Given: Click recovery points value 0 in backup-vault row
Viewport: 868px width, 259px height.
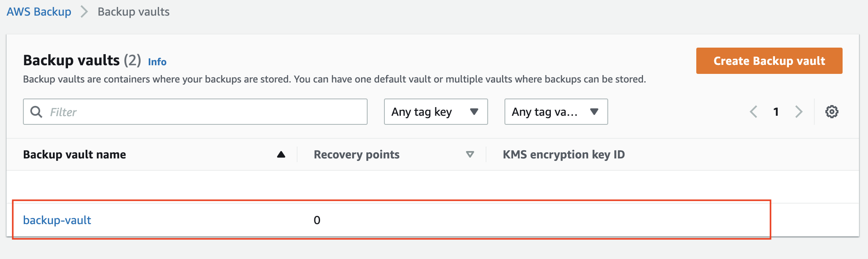Looking at the screenshot, I should coord(317,220).
